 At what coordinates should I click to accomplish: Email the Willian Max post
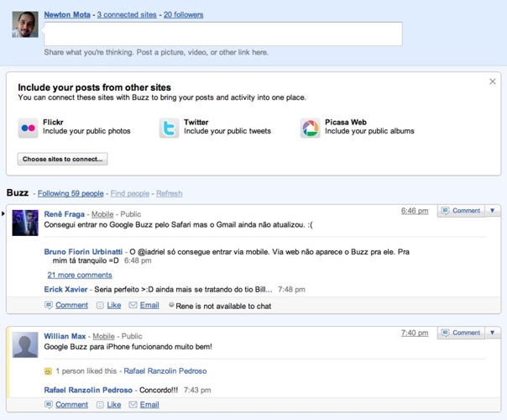click(x=149, y=405)
